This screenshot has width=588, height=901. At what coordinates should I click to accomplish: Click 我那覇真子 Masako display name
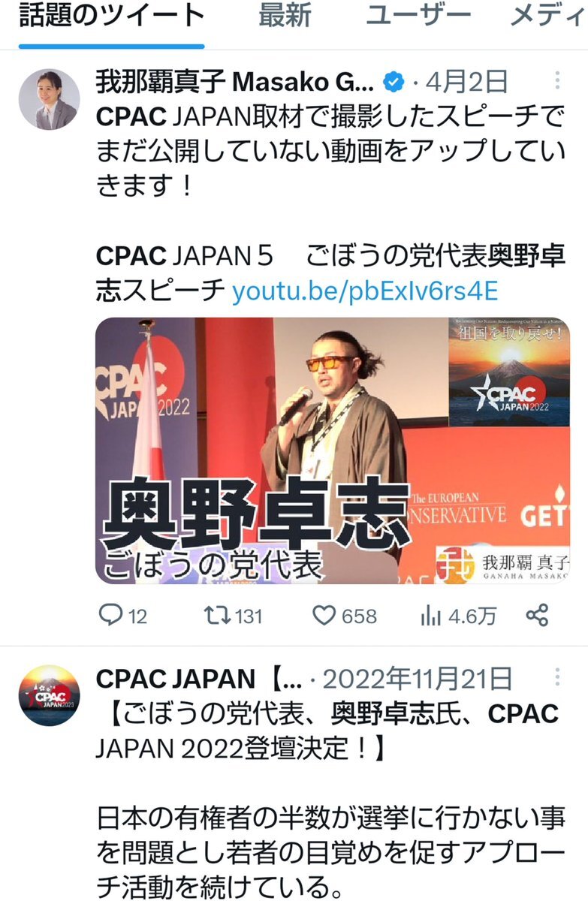click(234, 81)
